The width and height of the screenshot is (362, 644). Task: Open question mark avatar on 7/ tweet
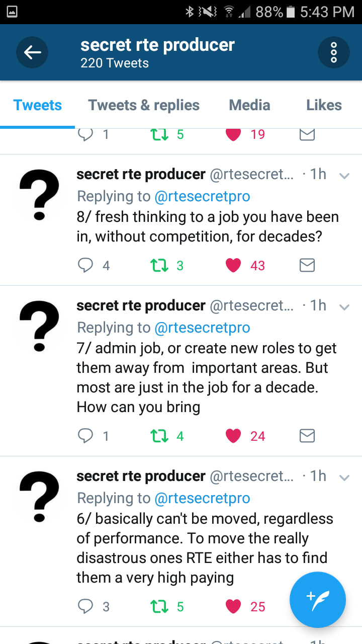[x=39, y=326]
